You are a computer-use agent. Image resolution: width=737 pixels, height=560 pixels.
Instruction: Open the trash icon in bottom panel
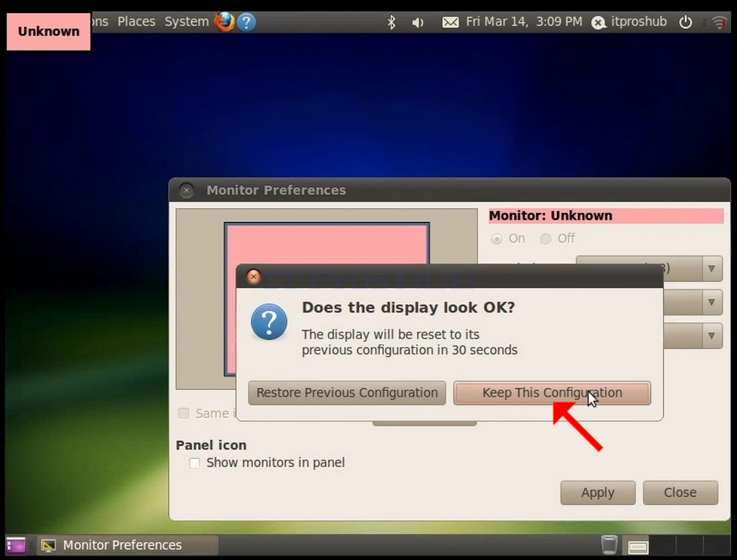[609, 545]
